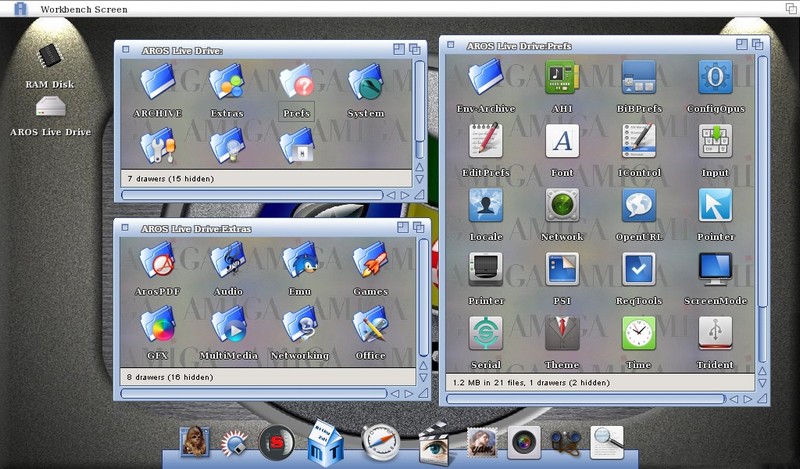Viewport: 800px width, 469px height.
Task: Open the System drawer
Action: point(365,82)
